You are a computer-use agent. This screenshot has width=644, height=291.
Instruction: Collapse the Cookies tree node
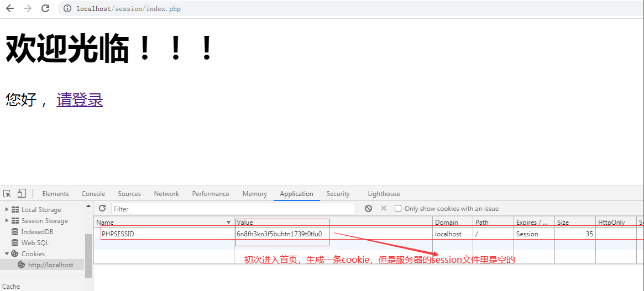(7, 254)
